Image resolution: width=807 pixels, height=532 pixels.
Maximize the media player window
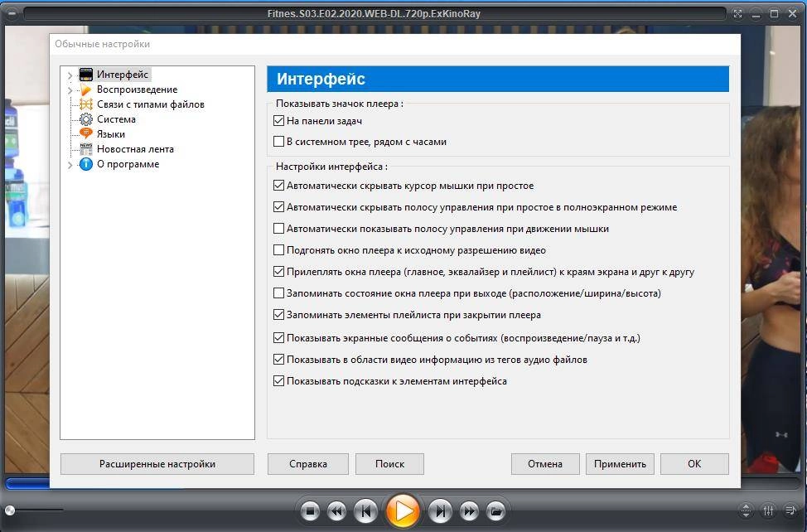click(x=774, y=14)
